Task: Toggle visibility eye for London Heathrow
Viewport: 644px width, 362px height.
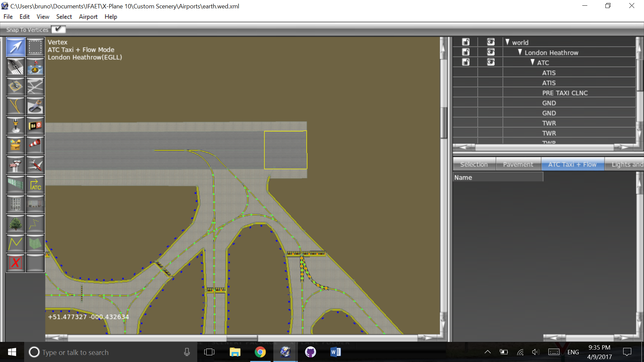Action: (491, 52)
